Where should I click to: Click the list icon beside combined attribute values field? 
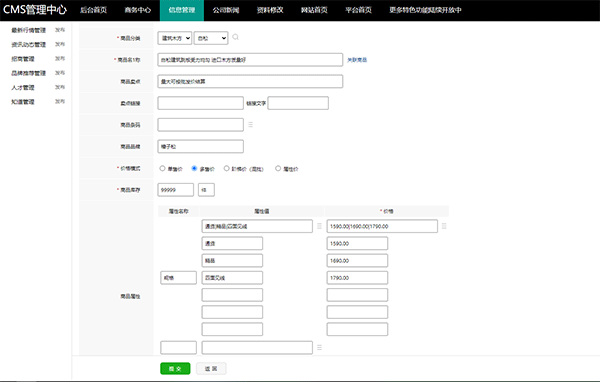(319, 226)
